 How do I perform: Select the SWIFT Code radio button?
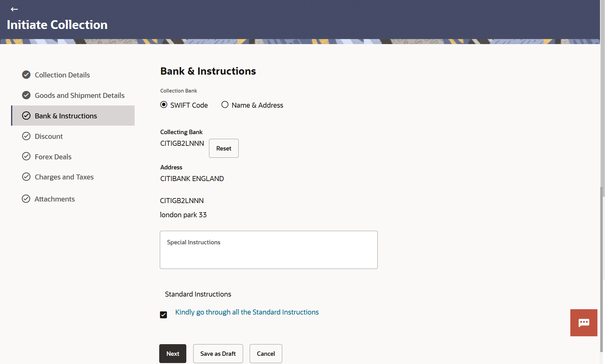pyautogui.click(x=164, y=105)
